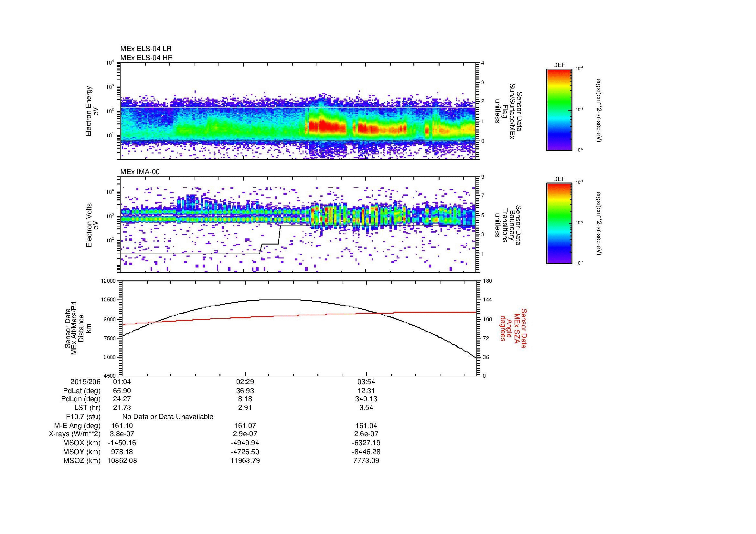Click the ELS DEF color bar (top)

559,110
